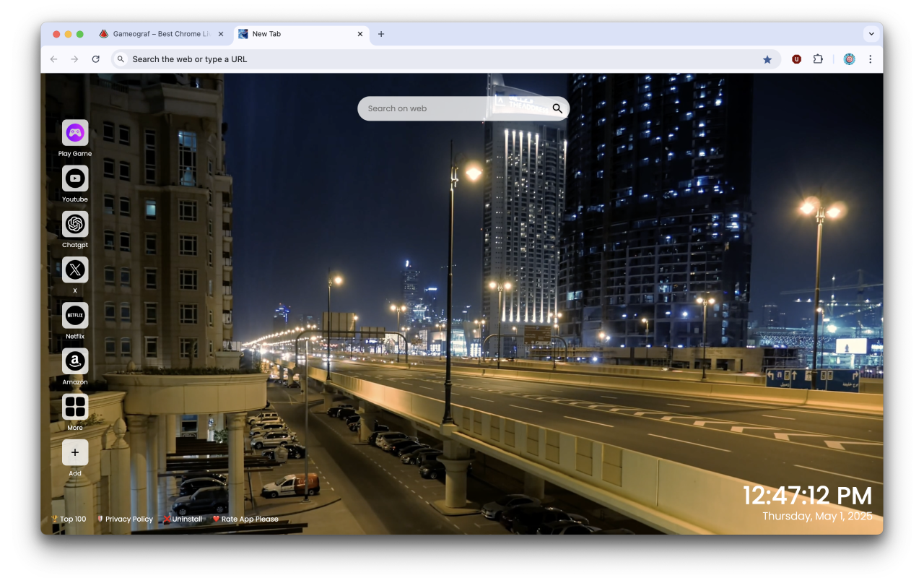Open the uBlock Origin extension
The height and width of the screenshot is (578, 924).
click(x=796, y=59)
